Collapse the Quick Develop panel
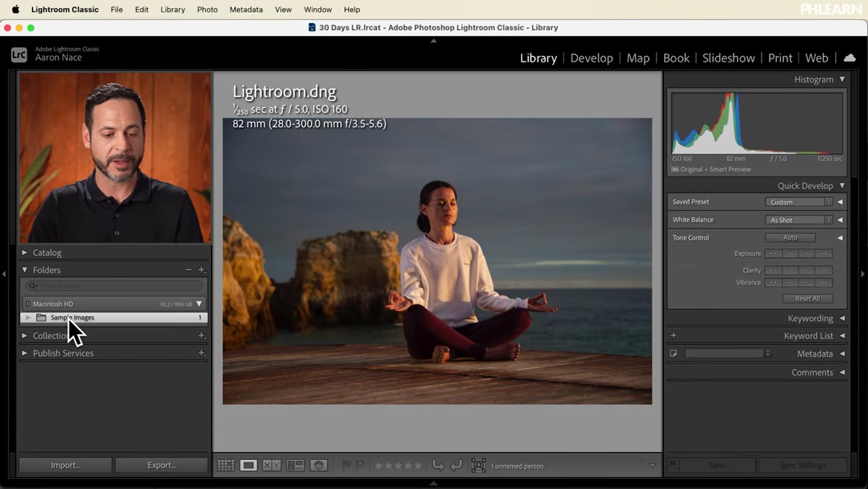This screenshot has width=868, height=489. pyautogui.click(x=842, y=186)
